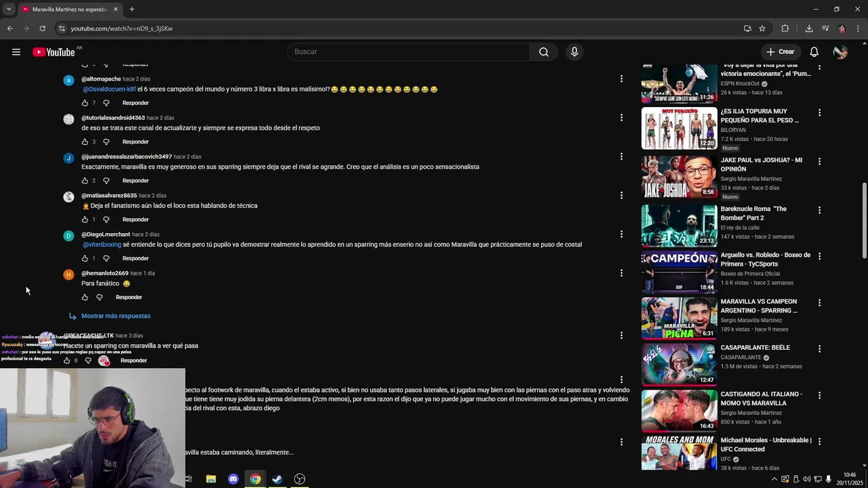The height and width of the screenshot is (488, 868).
Task: Open the taskbar clock showing 10:46
Action: pyautogui.click(x=849, y=479)
